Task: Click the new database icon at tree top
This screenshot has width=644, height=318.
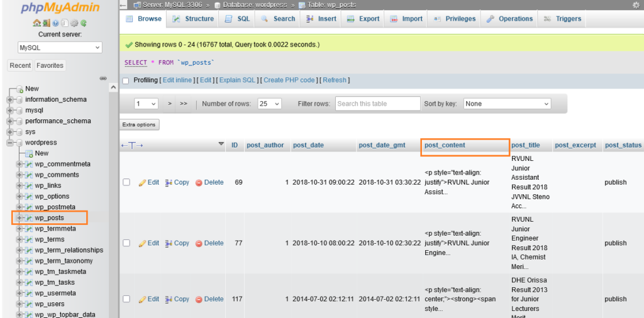Action: (19, 89)
